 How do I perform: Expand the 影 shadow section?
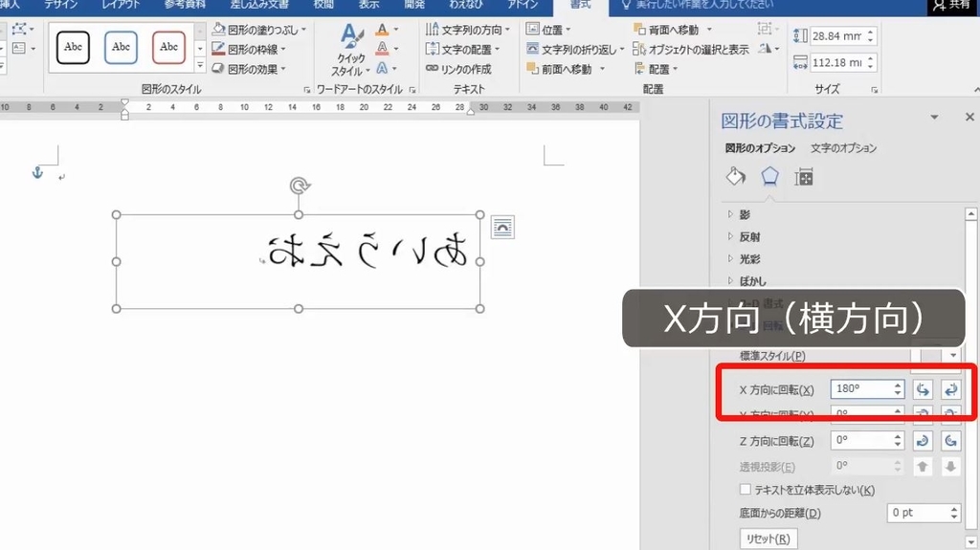(730, 214)
